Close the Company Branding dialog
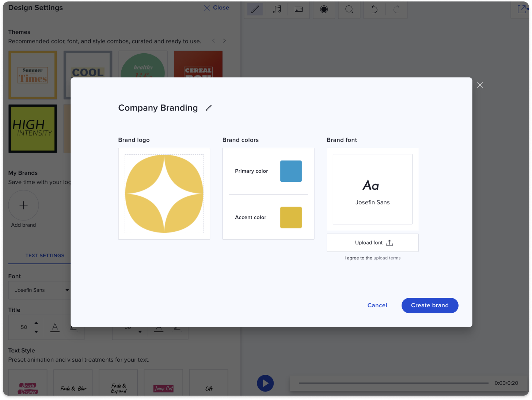Screen dimensions: 532x400 pos(480,85)
